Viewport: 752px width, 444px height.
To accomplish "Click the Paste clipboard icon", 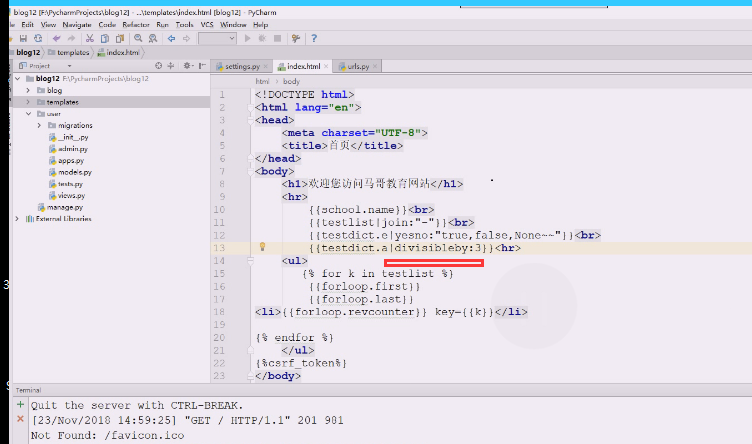I will tap(120, 38).
